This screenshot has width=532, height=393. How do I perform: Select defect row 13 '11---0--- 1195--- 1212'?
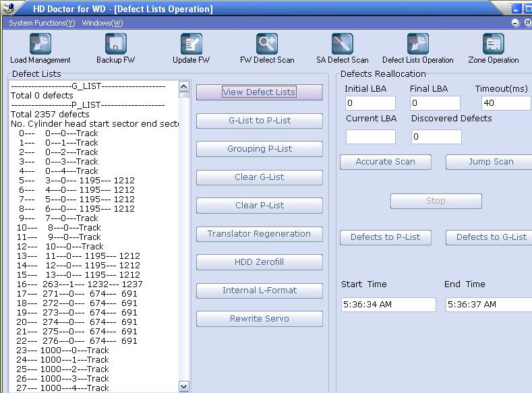pyautogui.click(x=79, y=256)
